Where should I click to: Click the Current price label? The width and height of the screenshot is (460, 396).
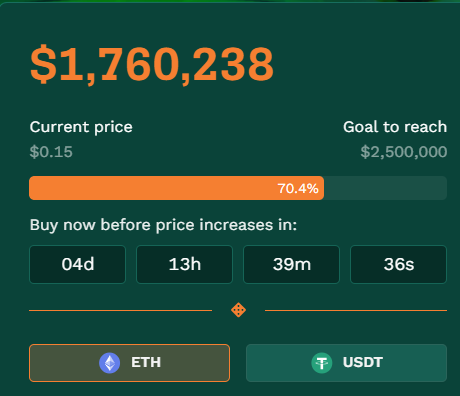click(x=81, y=127)
